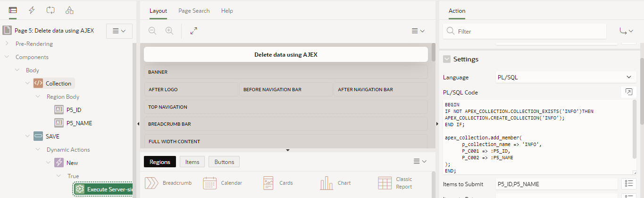Open the tree pane menu dropdown

[x=119, y=31]
